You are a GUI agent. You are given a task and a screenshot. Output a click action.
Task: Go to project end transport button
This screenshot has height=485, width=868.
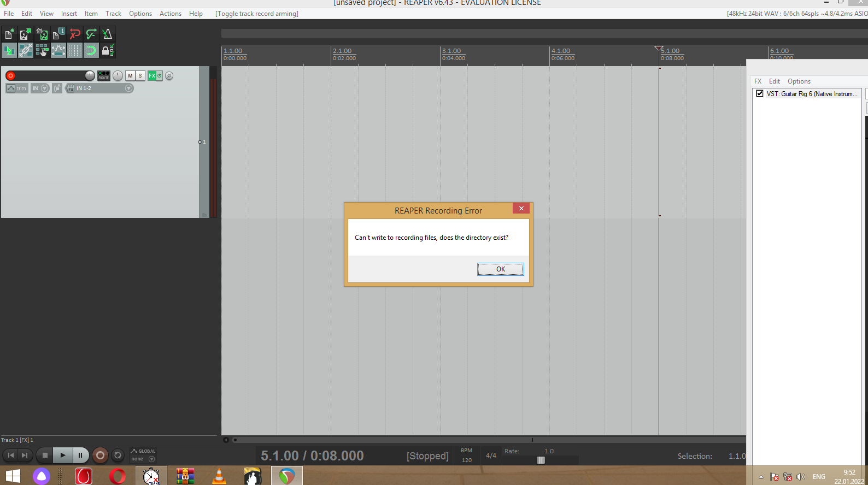point(25,455)
